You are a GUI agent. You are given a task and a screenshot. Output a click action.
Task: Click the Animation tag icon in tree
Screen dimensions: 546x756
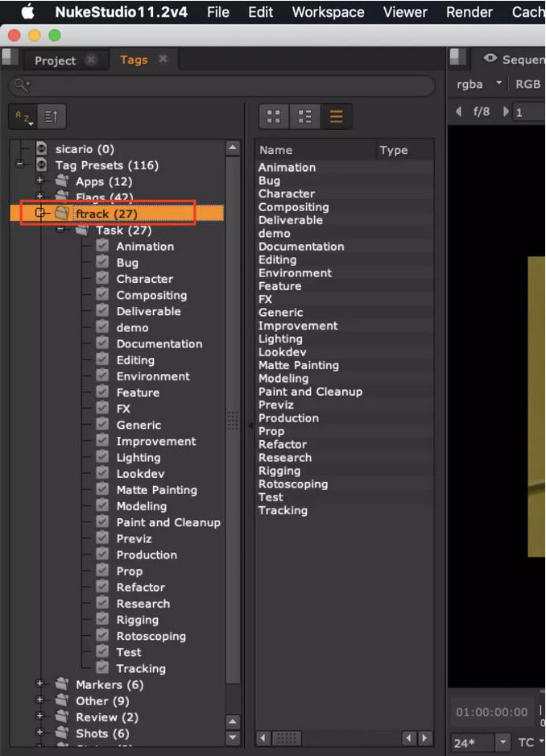102,245
